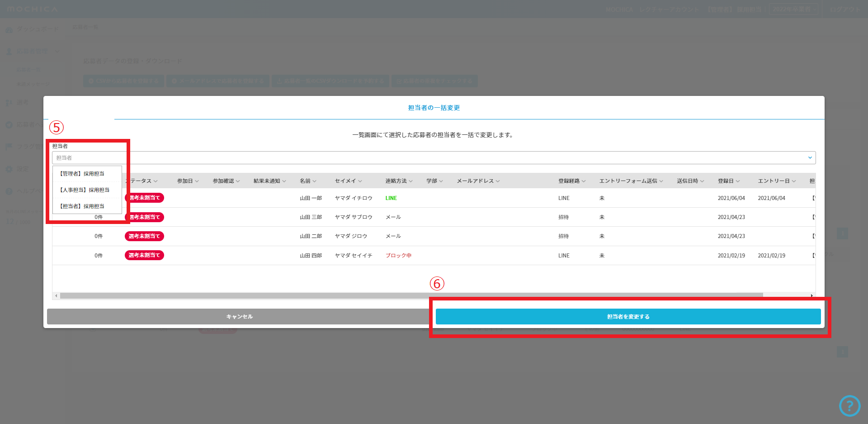
Task: Click the 選考未割当て badge for 山田 二郎
Action: [144, 236]
